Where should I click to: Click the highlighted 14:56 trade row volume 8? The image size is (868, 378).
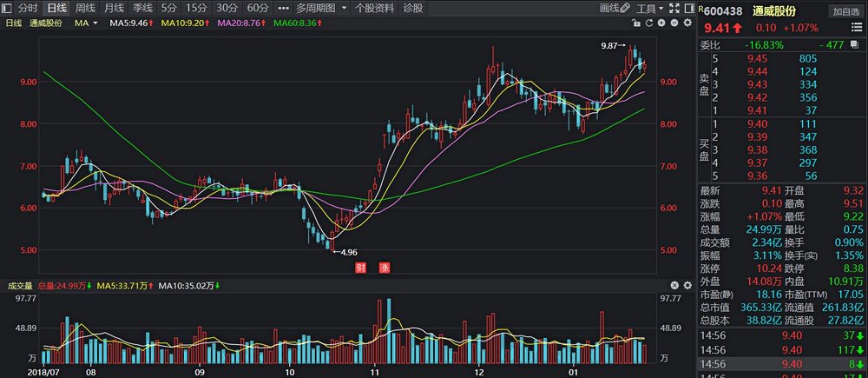point(782,364)
